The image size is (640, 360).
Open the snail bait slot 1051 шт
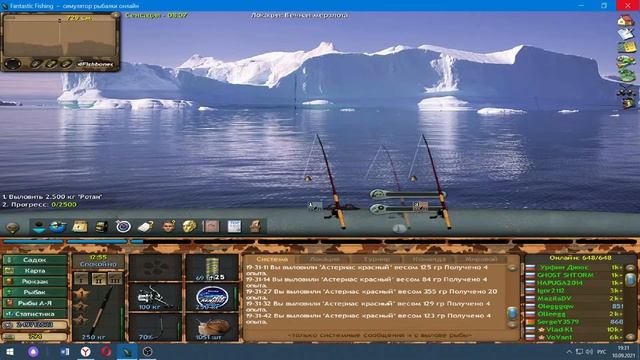pyautogui.click(x=212, y=327)
